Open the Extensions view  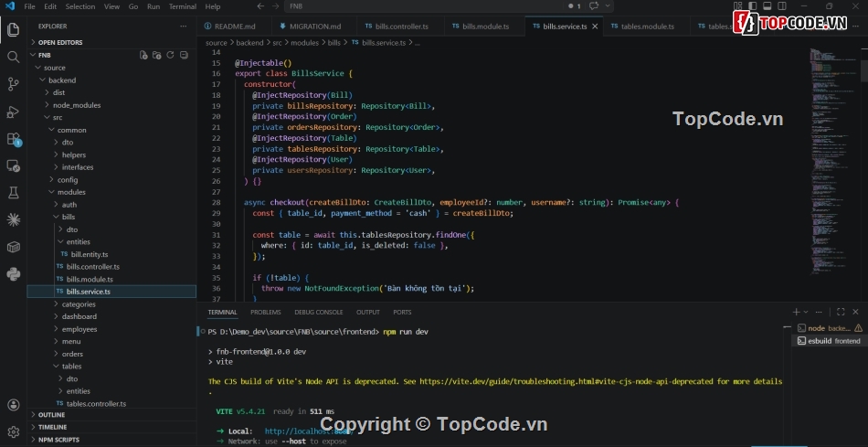click(x=13, y=139)
